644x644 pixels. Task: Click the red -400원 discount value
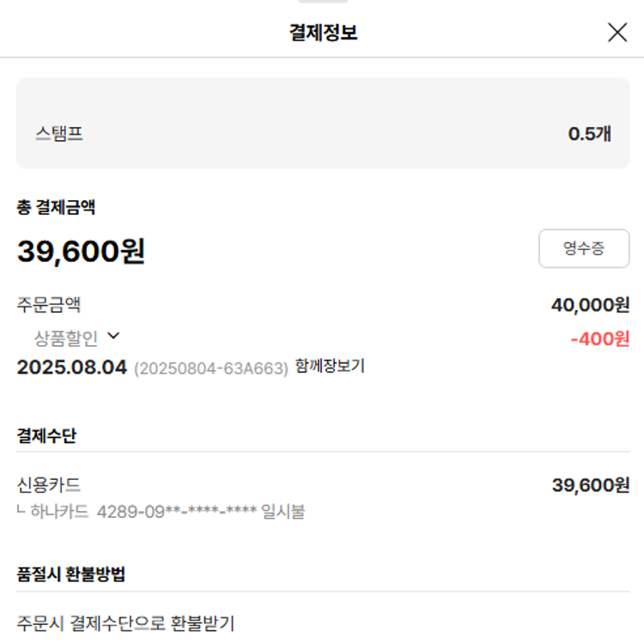599,338
